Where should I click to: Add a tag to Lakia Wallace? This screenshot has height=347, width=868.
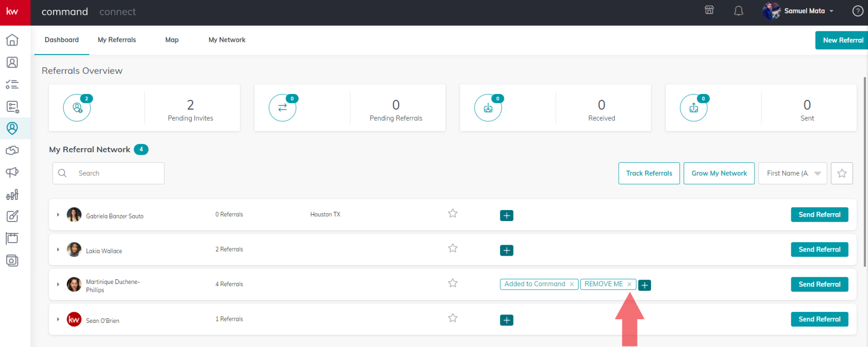click(507, 250)
